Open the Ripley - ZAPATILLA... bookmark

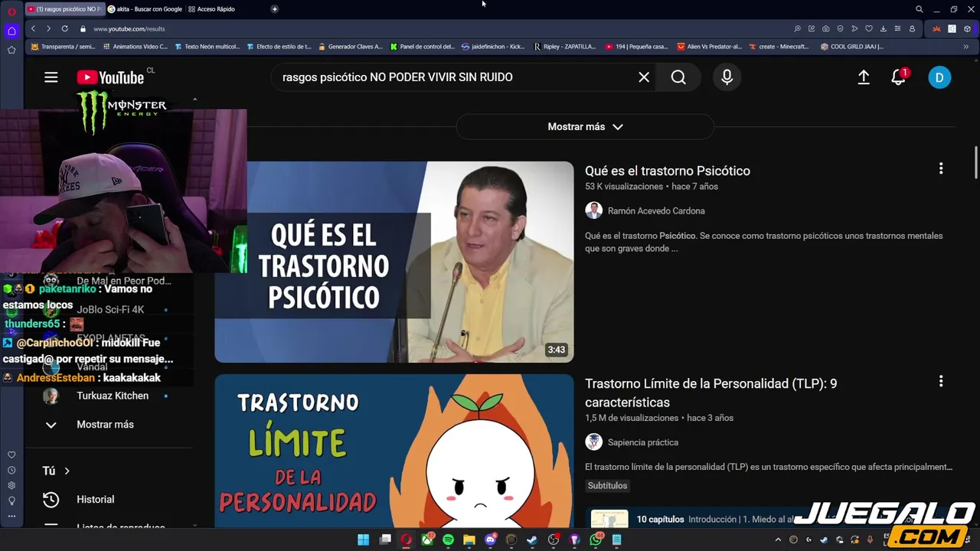point(565,47)
